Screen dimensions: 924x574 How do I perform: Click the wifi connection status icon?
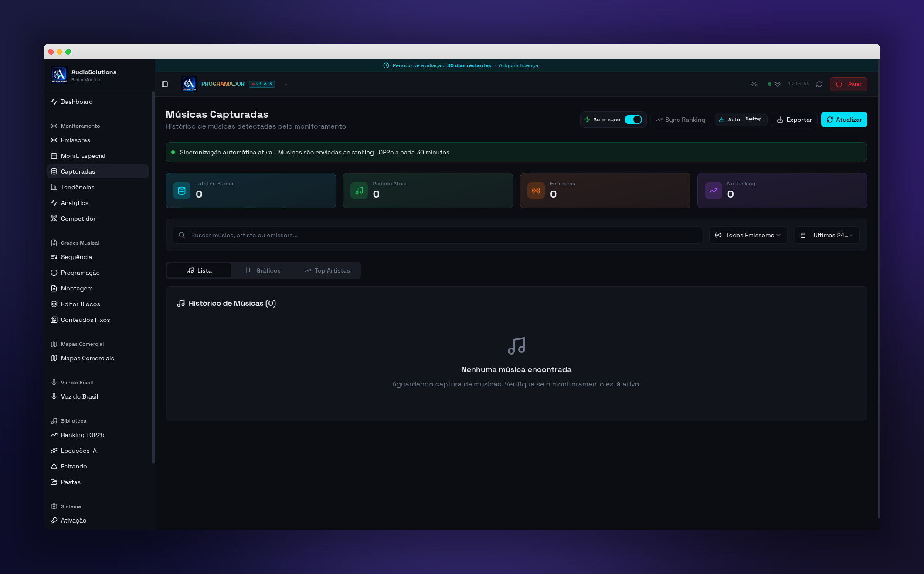(x=778, y=84)
